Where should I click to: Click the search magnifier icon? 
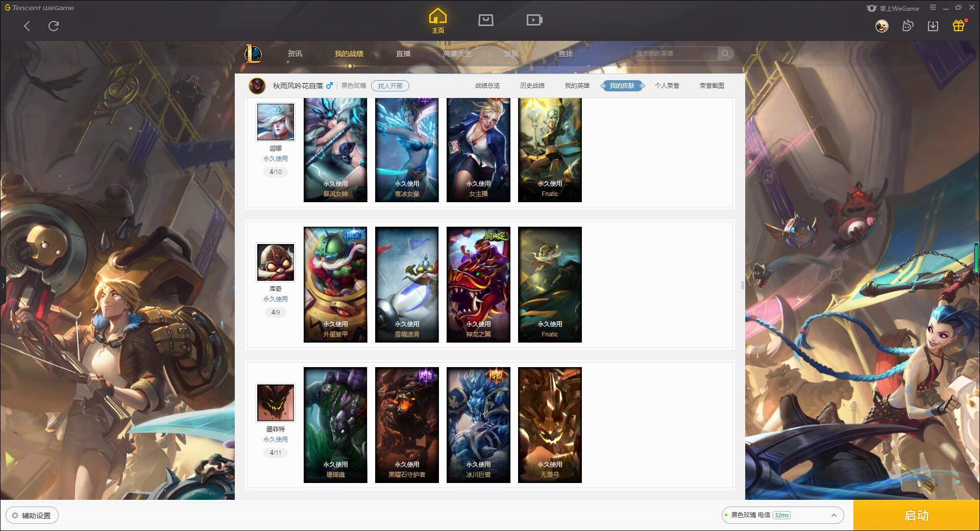point(725,54)
